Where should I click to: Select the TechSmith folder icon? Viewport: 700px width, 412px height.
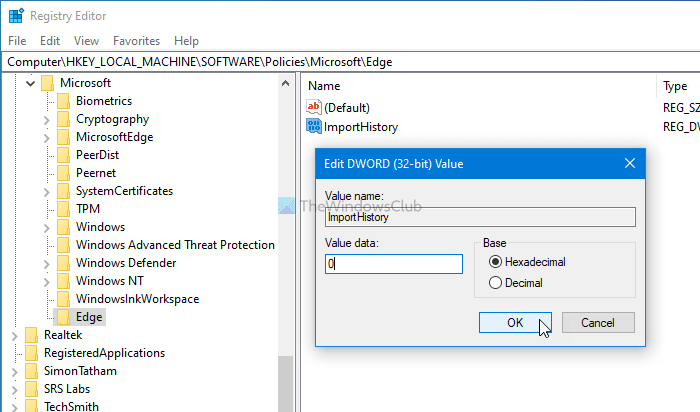tap(32, 406)
